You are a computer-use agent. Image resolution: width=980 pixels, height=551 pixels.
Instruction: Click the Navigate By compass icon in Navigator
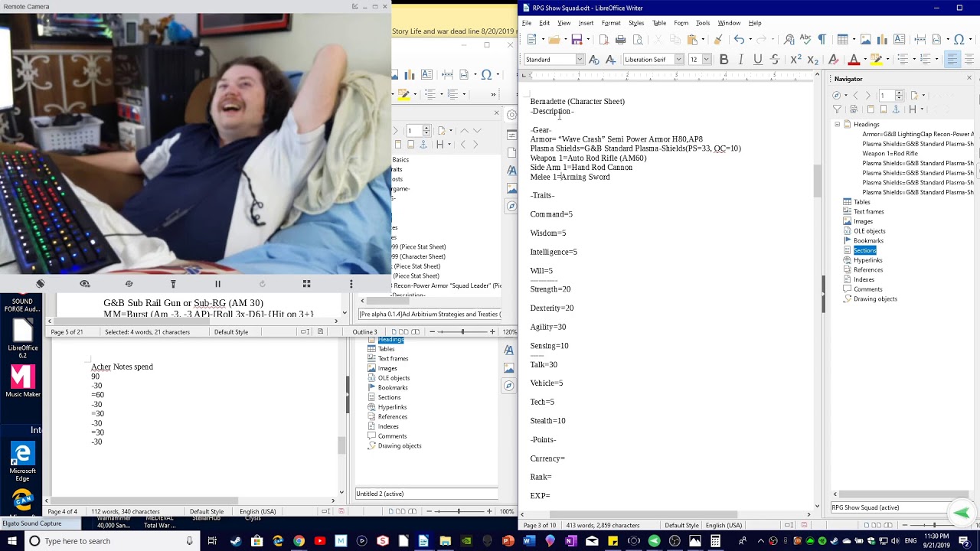pos(837,96)
